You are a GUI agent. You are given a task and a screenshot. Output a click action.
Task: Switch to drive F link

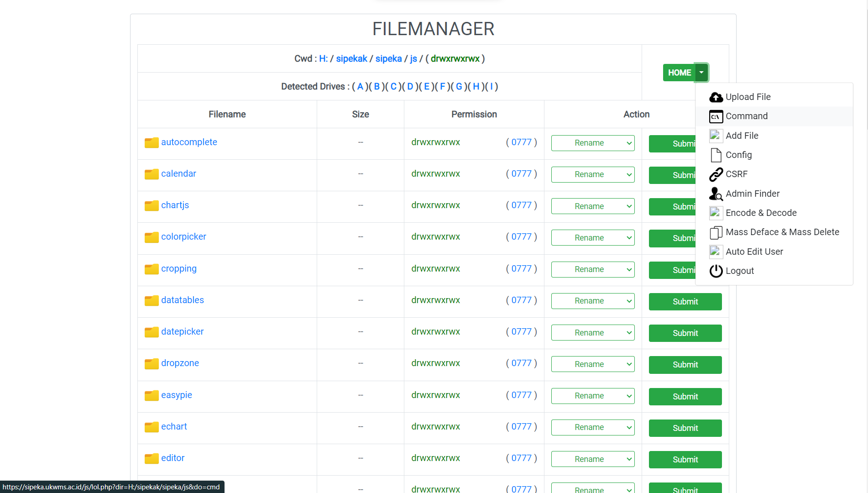(x=442, y=86)
